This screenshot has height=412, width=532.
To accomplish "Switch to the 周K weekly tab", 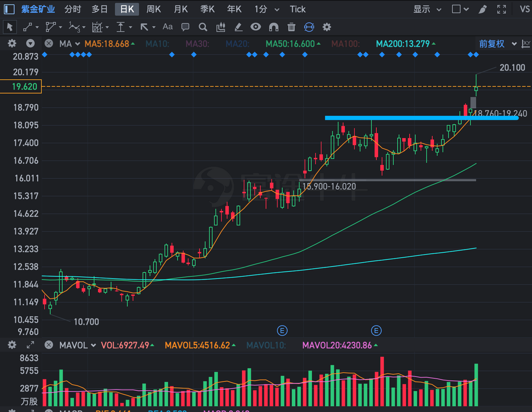I will [x=154, y=9].
